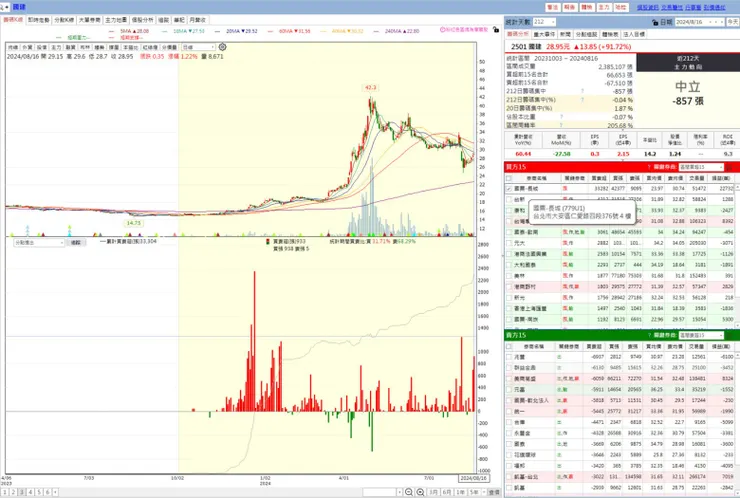Toggle select-all checkbox in 賣方15 header
The image size is (740, 498).
click(509, 346)
